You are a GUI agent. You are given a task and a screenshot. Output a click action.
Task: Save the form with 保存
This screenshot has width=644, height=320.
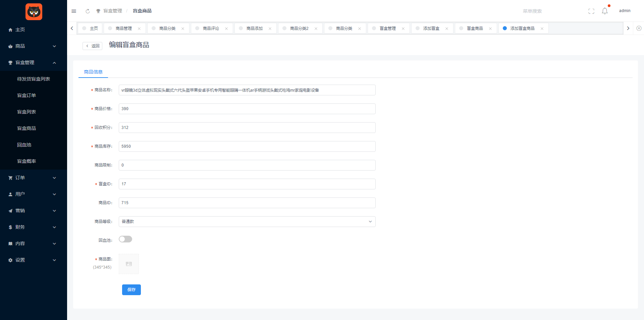click(x=131, y=290)
